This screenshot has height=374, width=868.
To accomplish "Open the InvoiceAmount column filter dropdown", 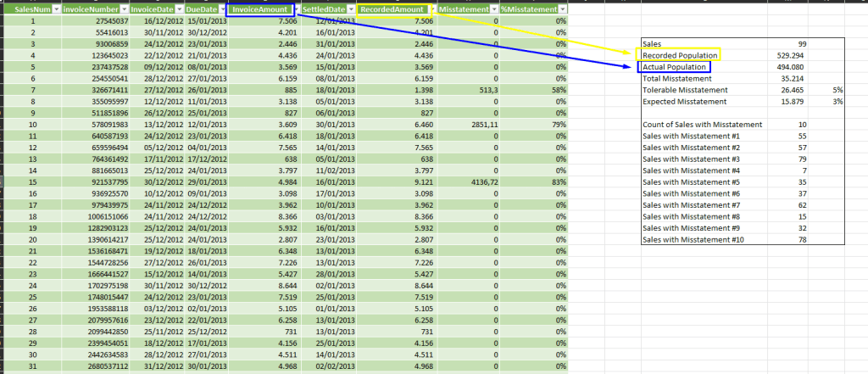I will click(x=296, y=9).
